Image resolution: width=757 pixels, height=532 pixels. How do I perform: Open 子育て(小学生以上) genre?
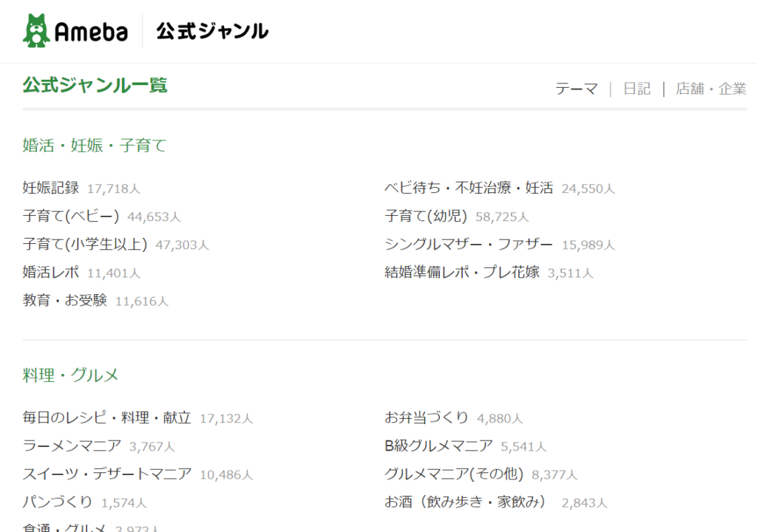[x=85, y=244]
